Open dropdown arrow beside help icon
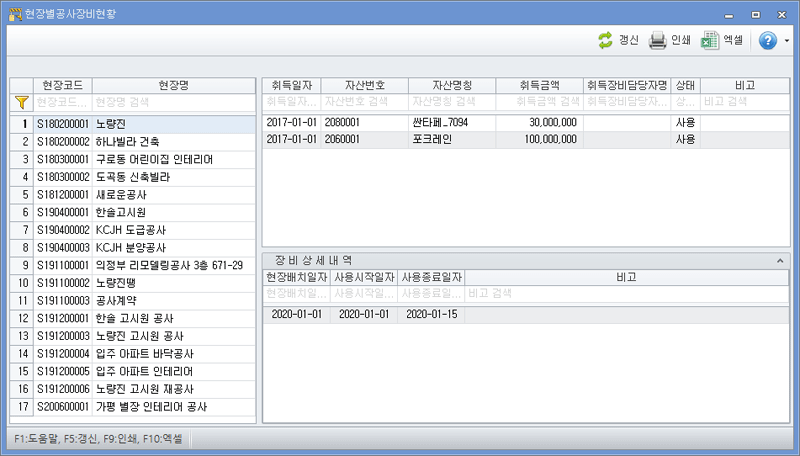 pos(786,41)
